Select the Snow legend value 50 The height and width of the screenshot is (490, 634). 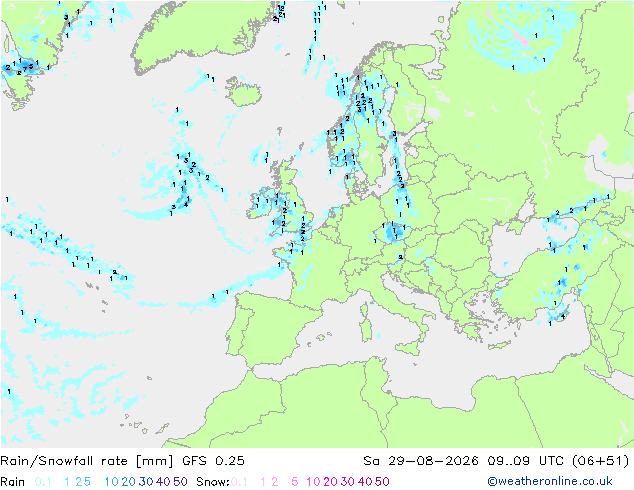pos(382,482)
